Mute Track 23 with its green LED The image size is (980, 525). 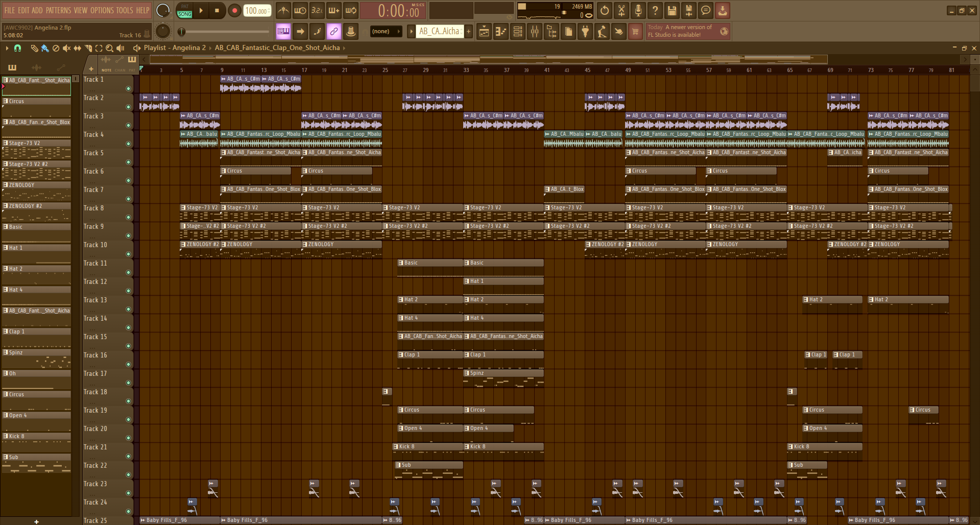(x=128, y=493)
